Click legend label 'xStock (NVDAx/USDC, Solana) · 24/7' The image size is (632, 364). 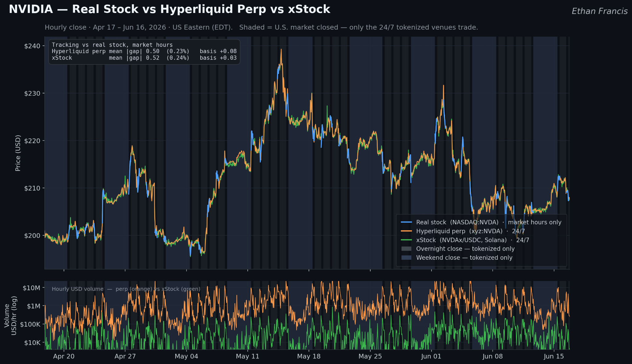click(472, 240)
